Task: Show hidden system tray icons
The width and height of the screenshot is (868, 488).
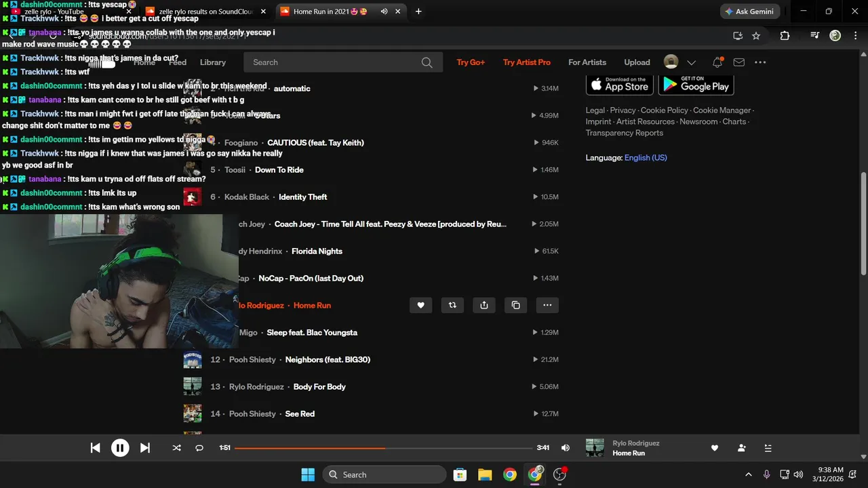Action: pos(748,474)
